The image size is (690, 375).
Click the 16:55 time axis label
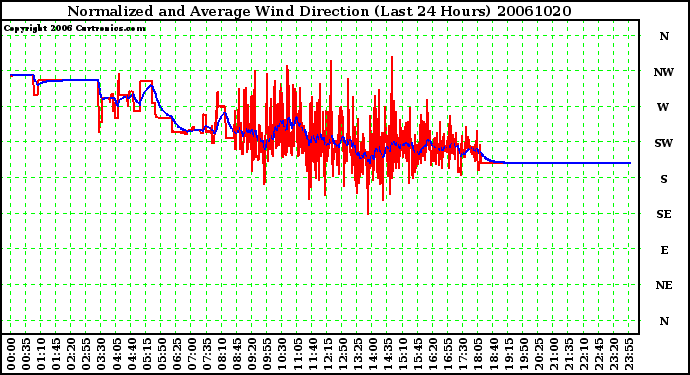[448, 354]
